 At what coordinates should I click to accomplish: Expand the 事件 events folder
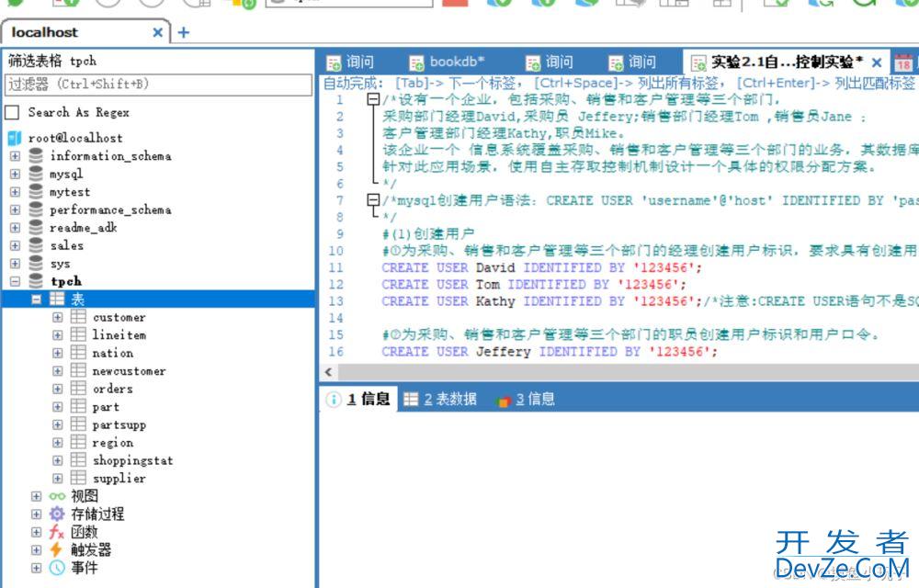(37, 568)
